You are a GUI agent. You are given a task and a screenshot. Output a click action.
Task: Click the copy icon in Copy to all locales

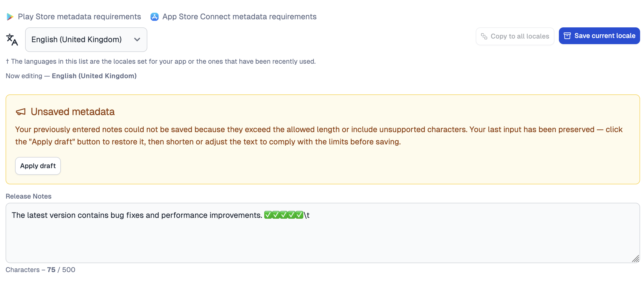click(x=484, y=36)
